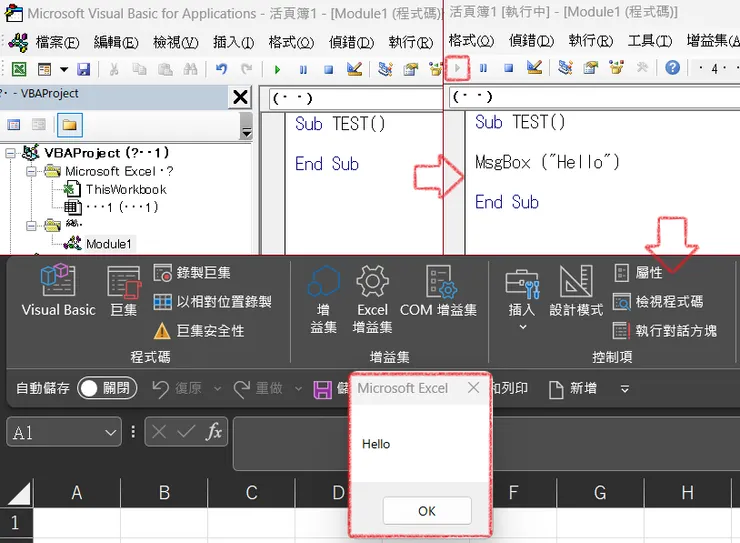Click the Paste clipboard icon in left VBA toolbar

(165, 69)
